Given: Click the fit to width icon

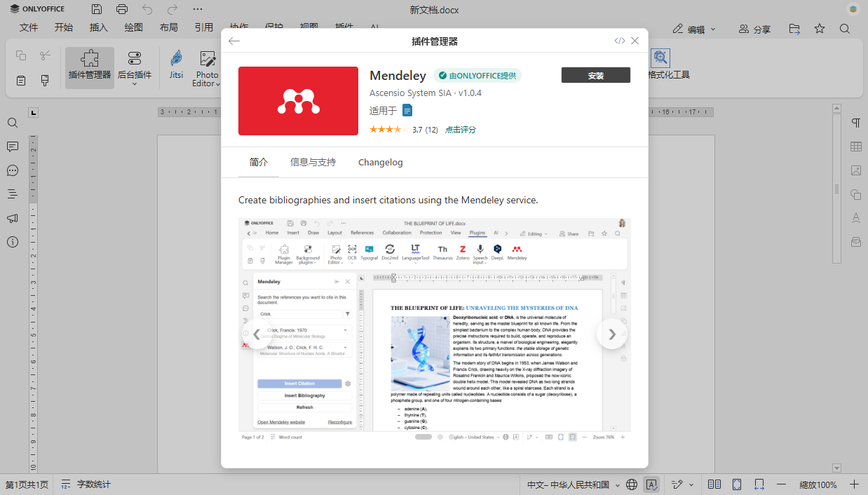Looking at the screenshot, I should point(759,484).
